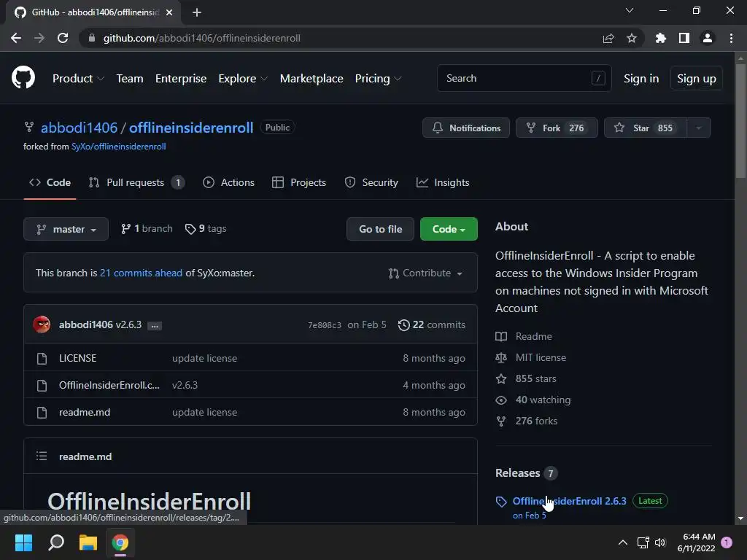747x560 pixels.
Task: Click Chrome icon in taskbar
Action: pos(120,542)
